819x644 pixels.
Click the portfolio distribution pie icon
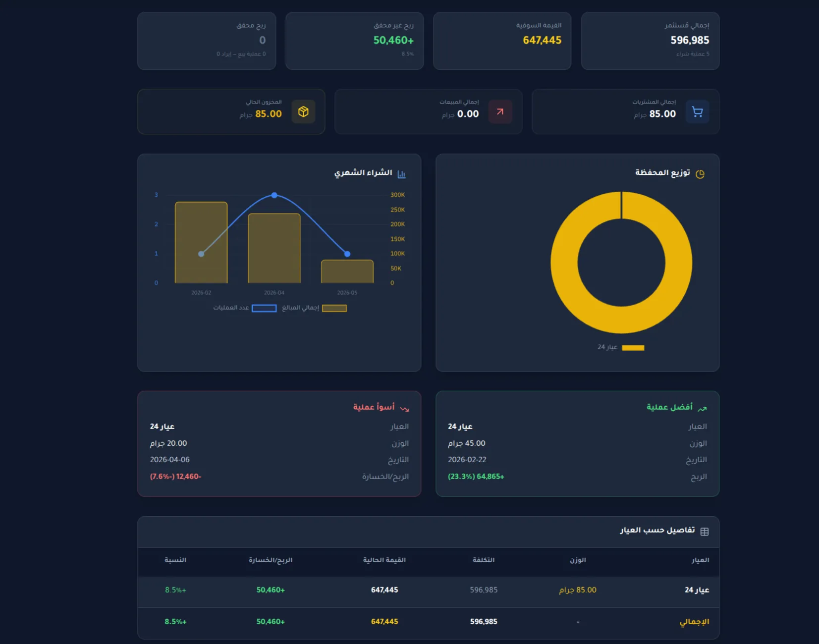tap(700, 174)
